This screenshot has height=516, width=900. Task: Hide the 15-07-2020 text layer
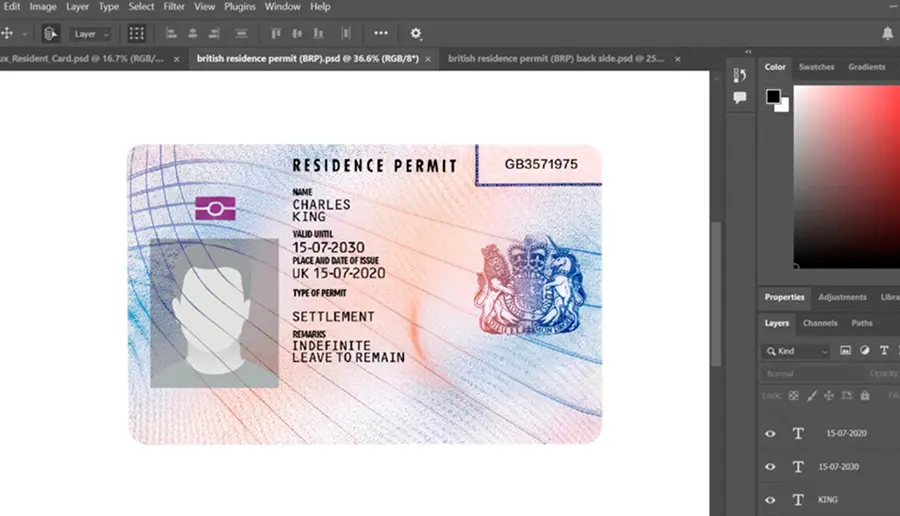770,433
